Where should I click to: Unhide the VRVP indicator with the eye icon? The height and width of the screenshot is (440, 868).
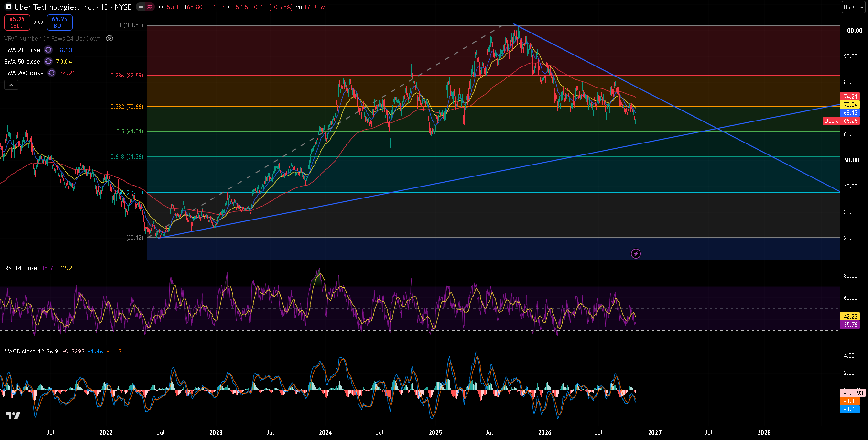[109, 38]
